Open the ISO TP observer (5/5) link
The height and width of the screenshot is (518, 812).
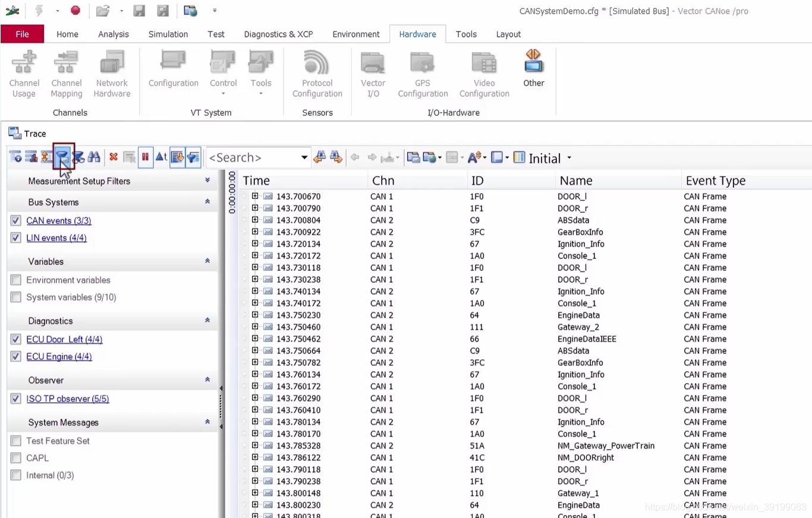pos(68,399)
